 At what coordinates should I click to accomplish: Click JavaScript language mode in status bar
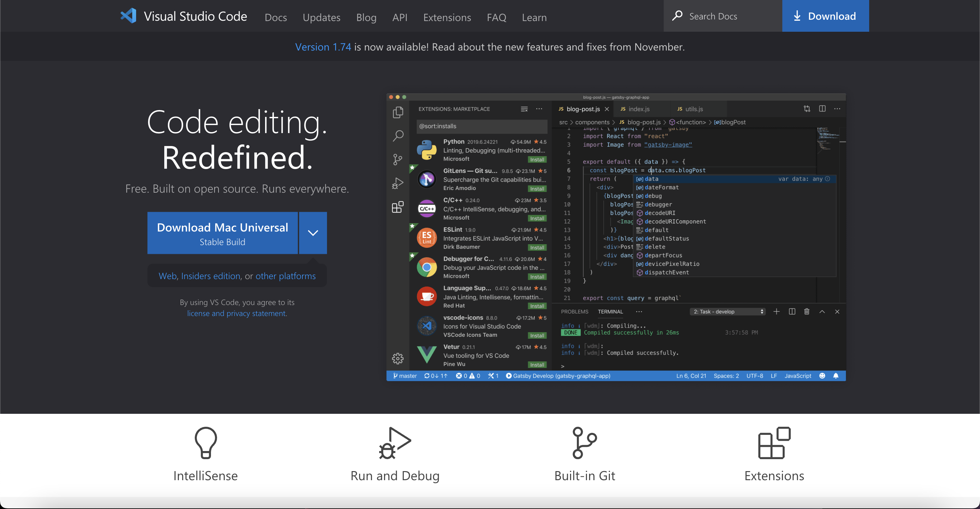798,376
